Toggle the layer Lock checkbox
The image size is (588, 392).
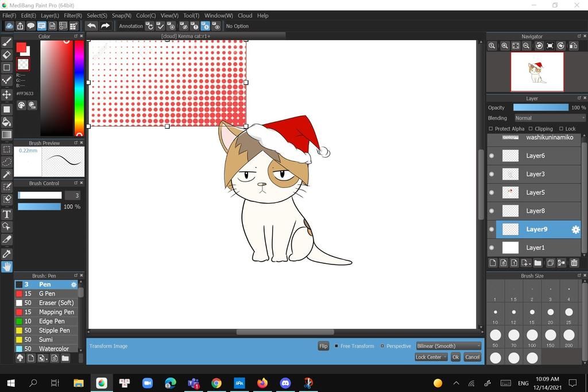(562, 129)
